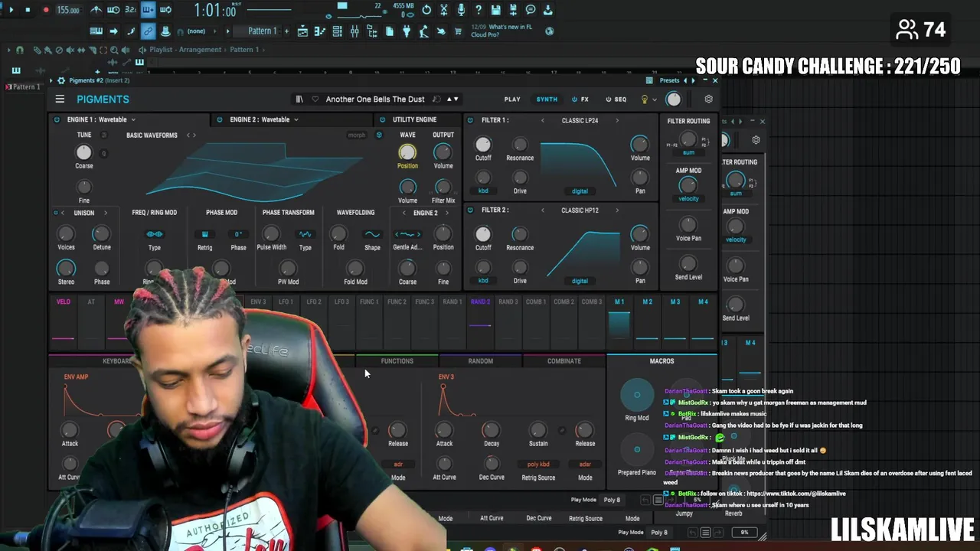Toggle the countdown before recording icon

click(130, 10)
